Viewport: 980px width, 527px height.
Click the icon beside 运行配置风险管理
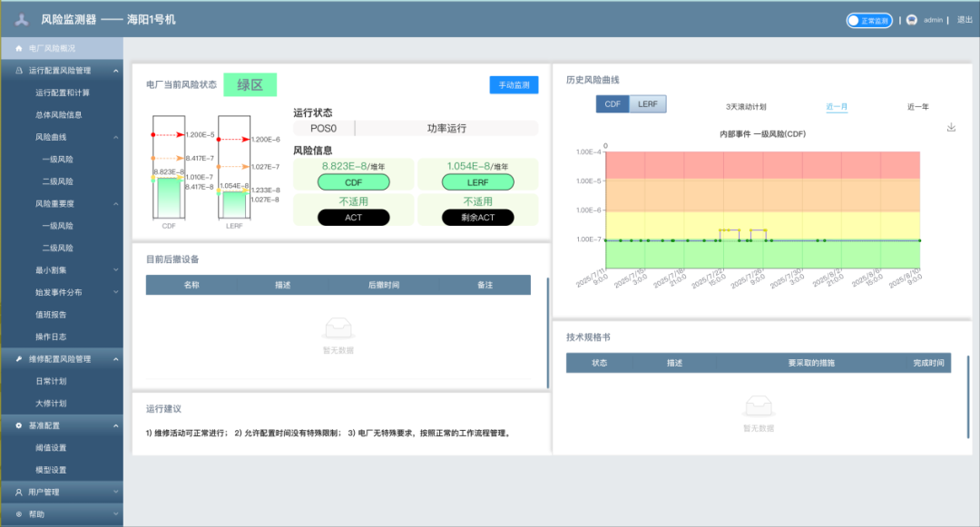pyautogui.click(x=19, y=70)
